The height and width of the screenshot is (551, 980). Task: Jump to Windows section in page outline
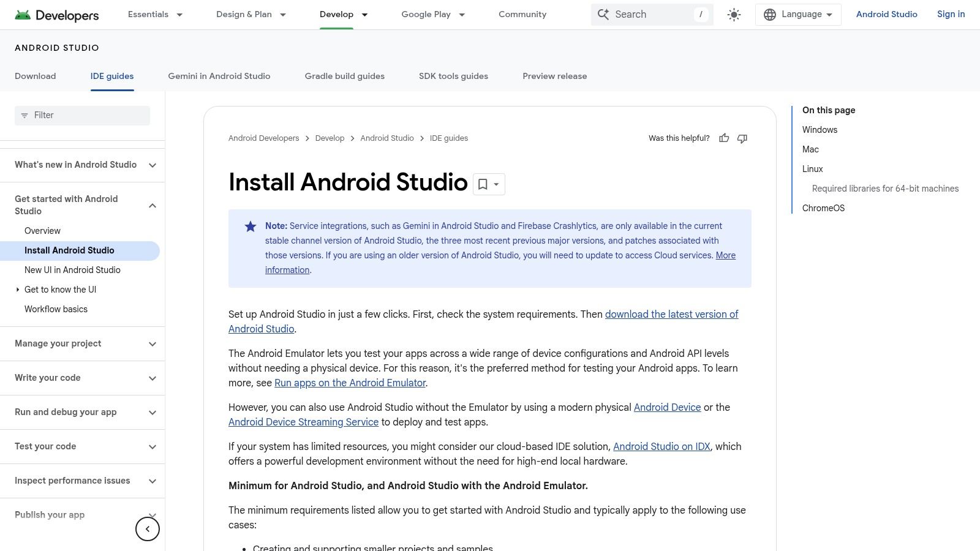[820, 130]
